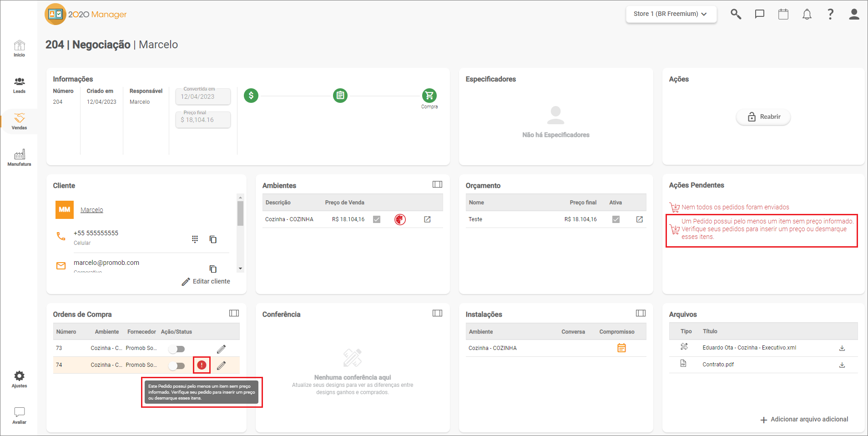Open the calendar icon in header

(783, 14)
